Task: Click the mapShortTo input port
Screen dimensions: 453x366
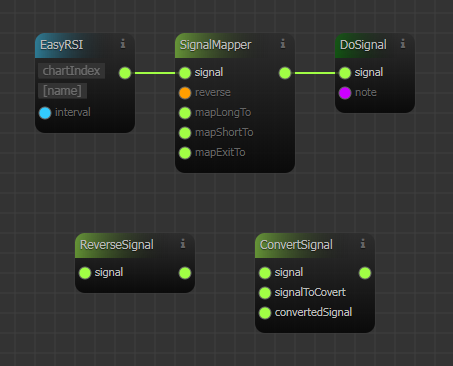Action: coord(185,133)
